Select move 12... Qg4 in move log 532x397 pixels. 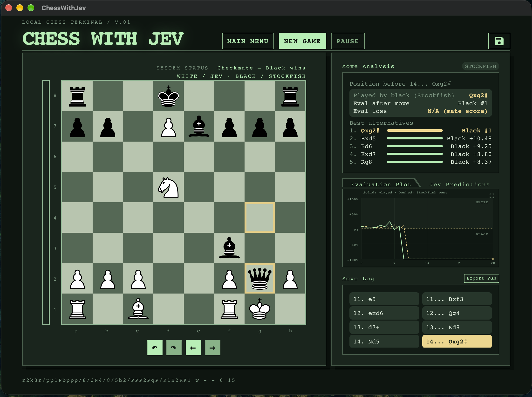[457, 313]
